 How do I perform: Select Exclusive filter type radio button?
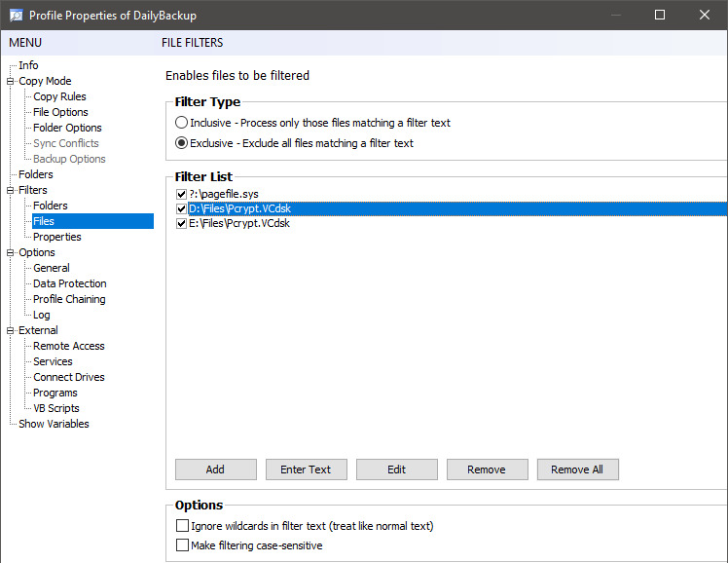coord(182,143)
